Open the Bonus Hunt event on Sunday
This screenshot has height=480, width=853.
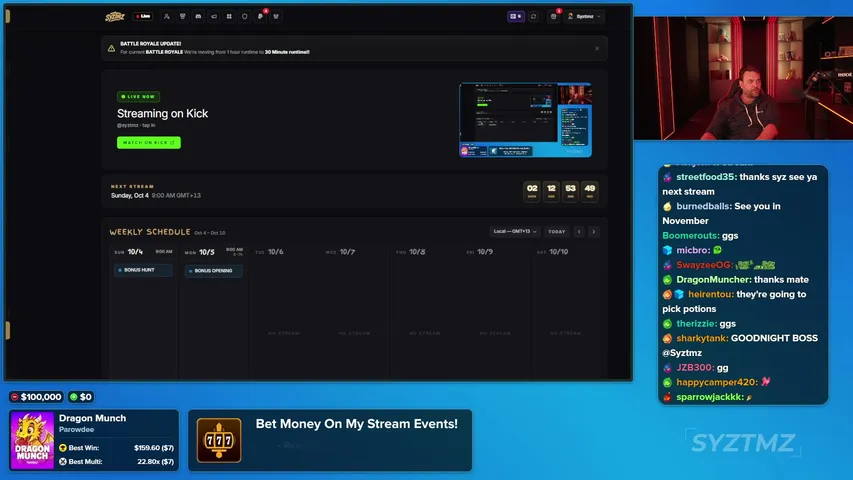click(x=143, y=270)
